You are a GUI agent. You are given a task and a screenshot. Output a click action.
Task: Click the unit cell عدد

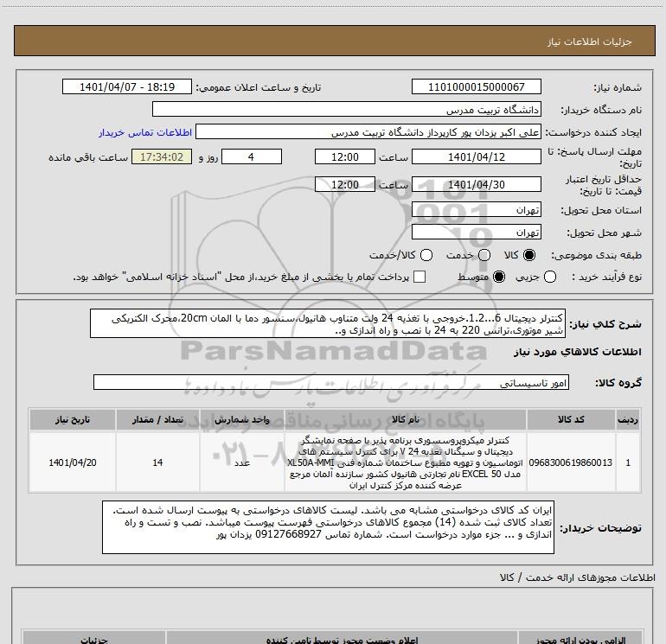(242, 462)
